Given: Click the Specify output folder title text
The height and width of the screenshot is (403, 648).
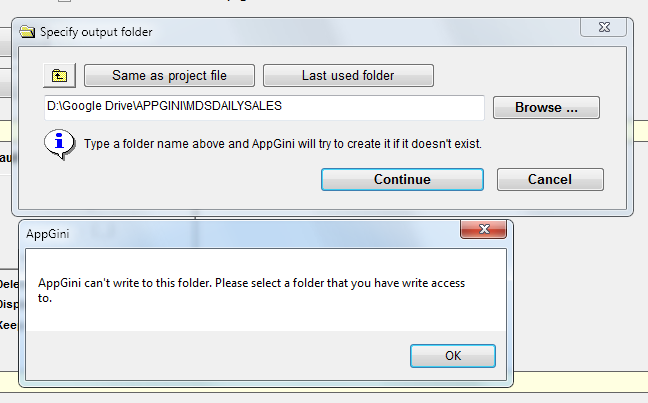Looking at the screenshot, I should pyautogui.click(x=96, y=32).
